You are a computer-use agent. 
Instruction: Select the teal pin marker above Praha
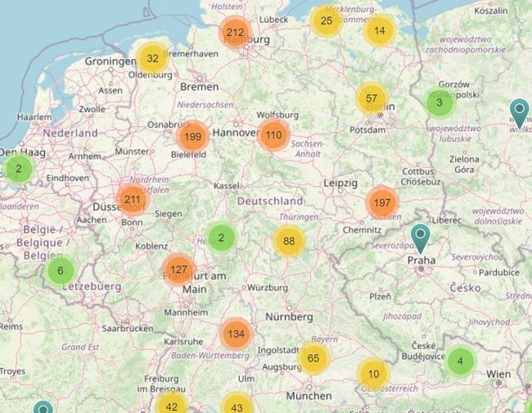tap(421, 238)
